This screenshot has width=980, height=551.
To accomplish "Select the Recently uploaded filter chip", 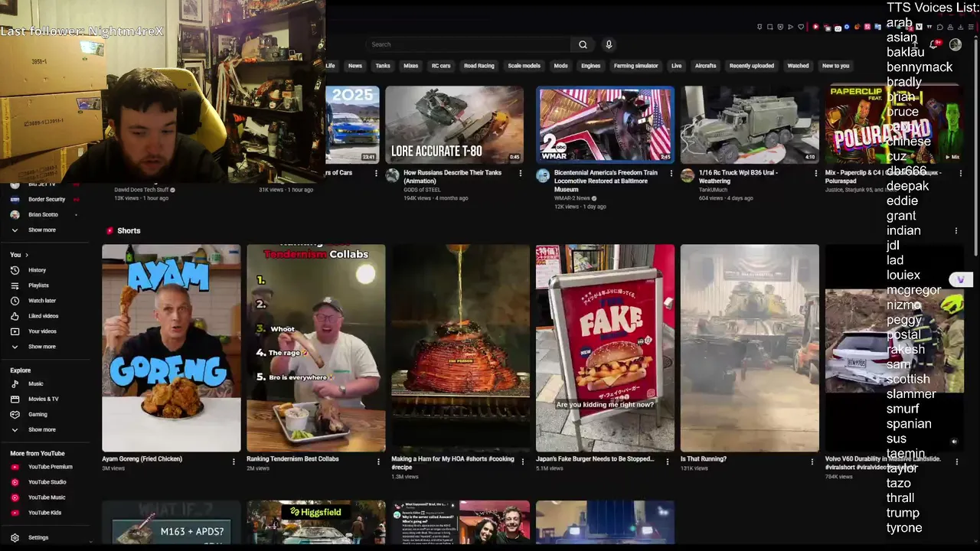I will (752, 66).
